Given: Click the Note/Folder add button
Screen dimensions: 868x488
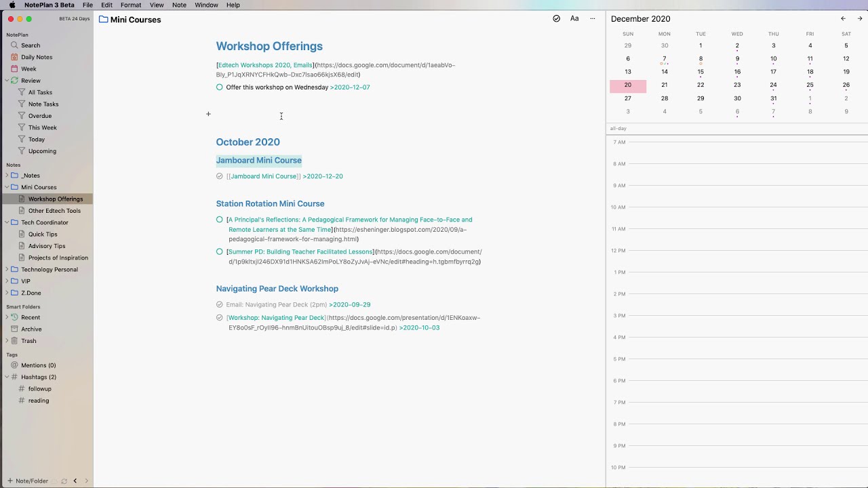Looking at the screenshot, I should (x=28, y=481).
